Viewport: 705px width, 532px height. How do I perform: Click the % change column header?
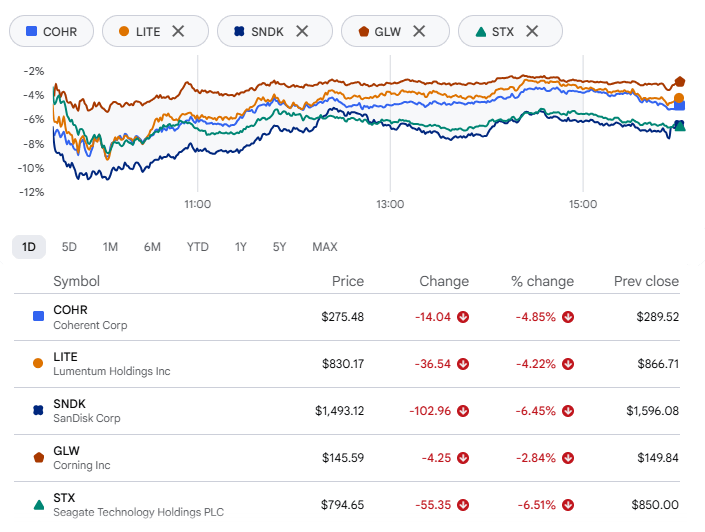pos(542,281)
